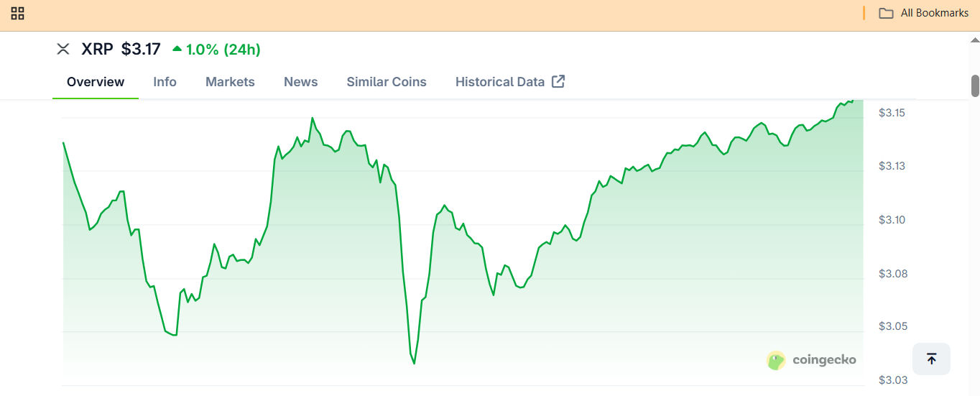Open the All Bookmarks label
980x396 pixels.
[935, 13]
